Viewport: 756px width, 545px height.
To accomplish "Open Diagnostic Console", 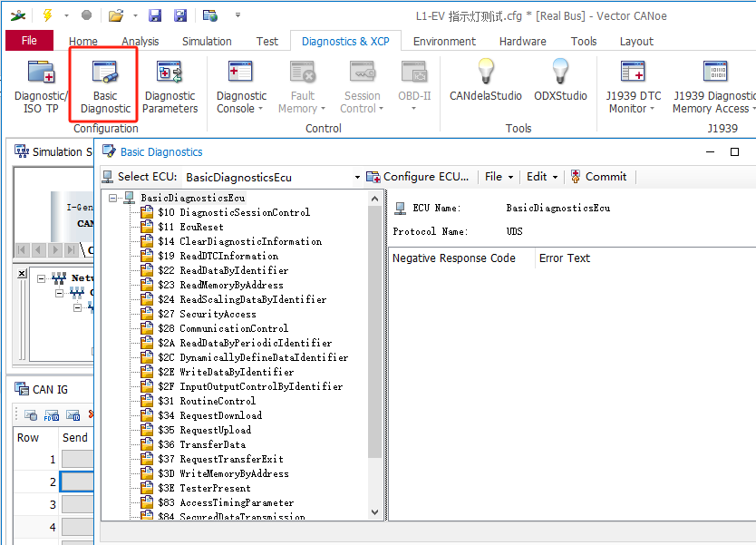I will pyautogui.click(x=241, y=87).
